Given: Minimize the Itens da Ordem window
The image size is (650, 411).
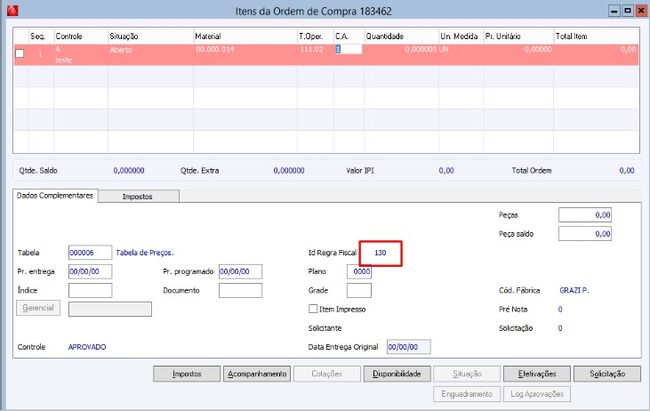Looking at the screenshot, I should (x=614, y=11).
